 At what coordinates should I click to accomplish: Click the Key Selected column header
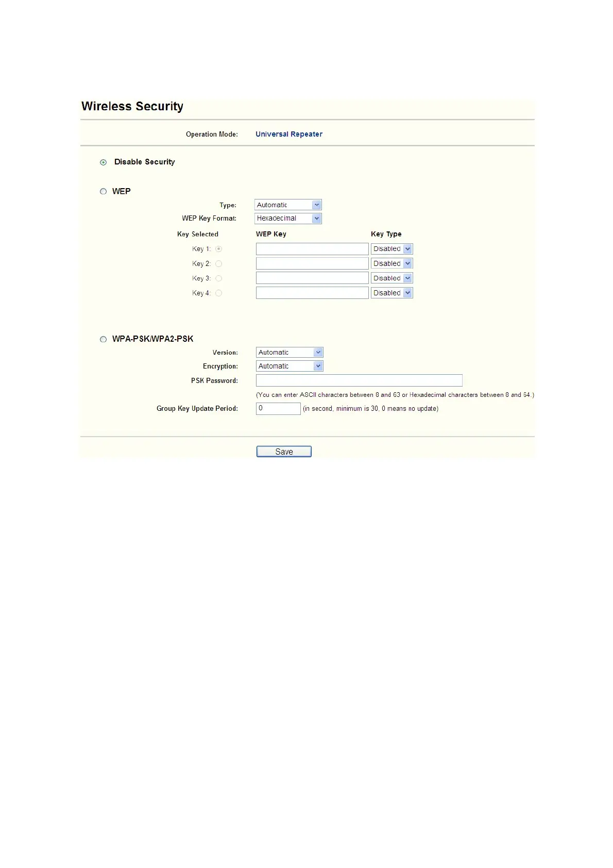click(198, 234)
